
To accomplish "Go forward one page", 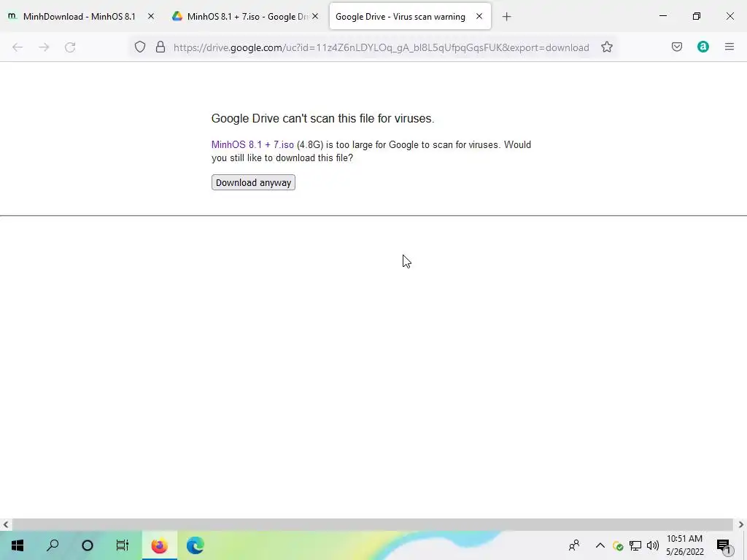I will click(44, 47).
